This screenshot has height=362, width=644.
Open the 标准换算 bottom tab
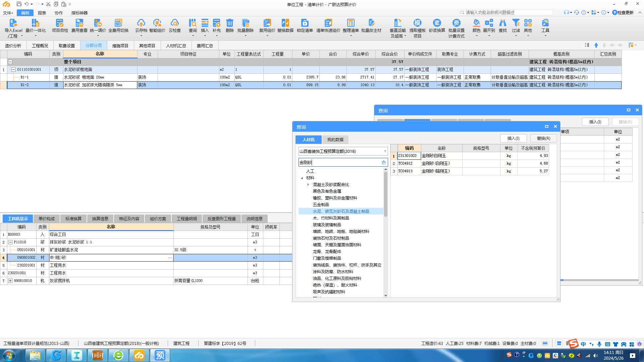coord(73,219)
